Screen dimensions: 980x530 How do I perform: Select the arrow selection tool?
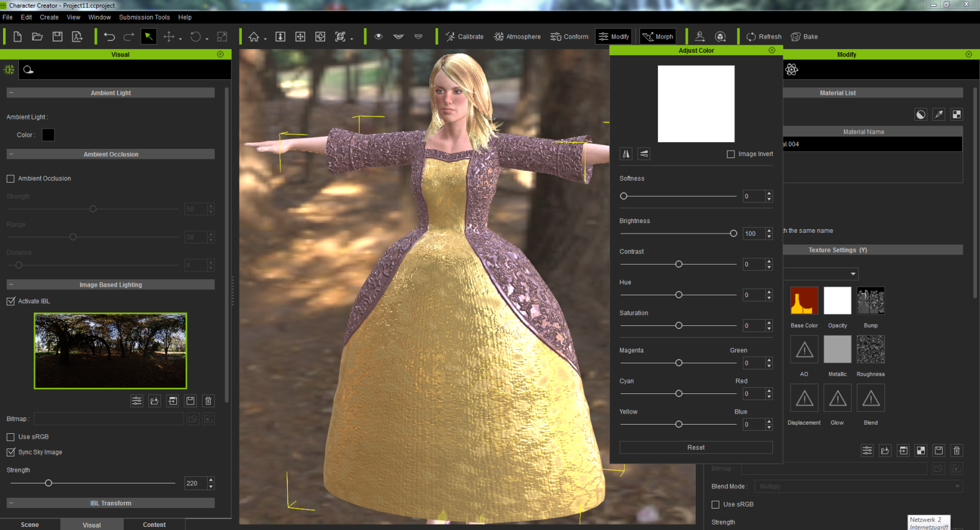pyautogui.click(x=148, y=37)
